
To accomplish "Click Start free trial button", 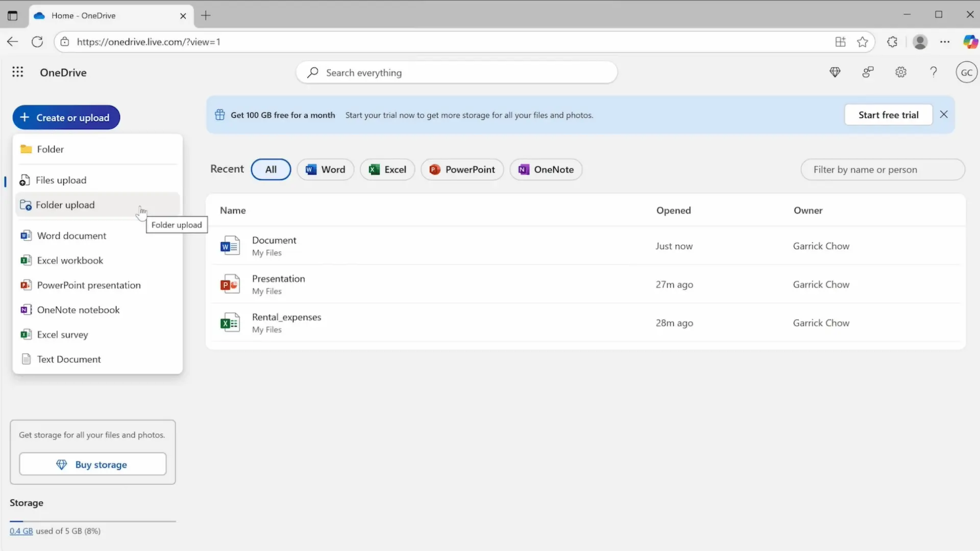I will click(x=888, y=115).
